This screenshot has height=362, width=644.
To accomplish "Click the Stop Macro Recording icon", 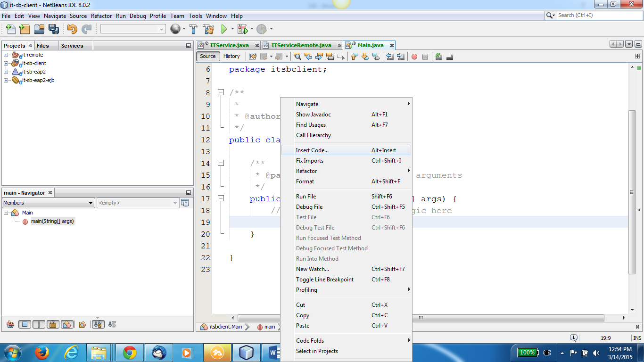I will [425, 57].
